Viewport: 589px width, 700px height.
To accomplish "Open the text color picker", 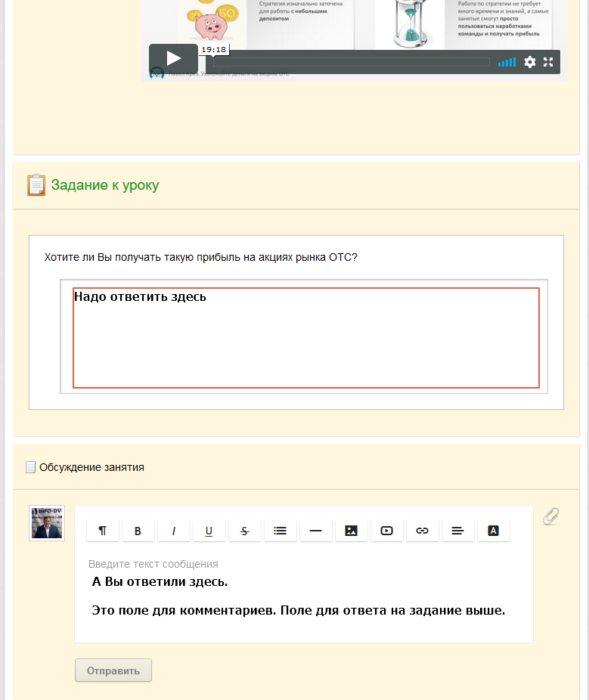I will 494,531.
